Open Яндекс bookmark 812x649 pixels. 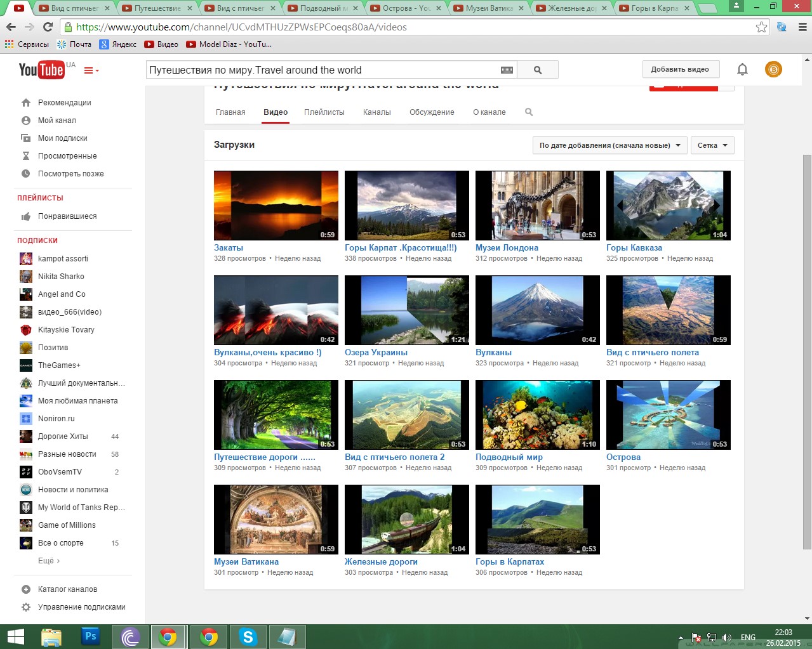pyautogui.click(x=118, y=44)
